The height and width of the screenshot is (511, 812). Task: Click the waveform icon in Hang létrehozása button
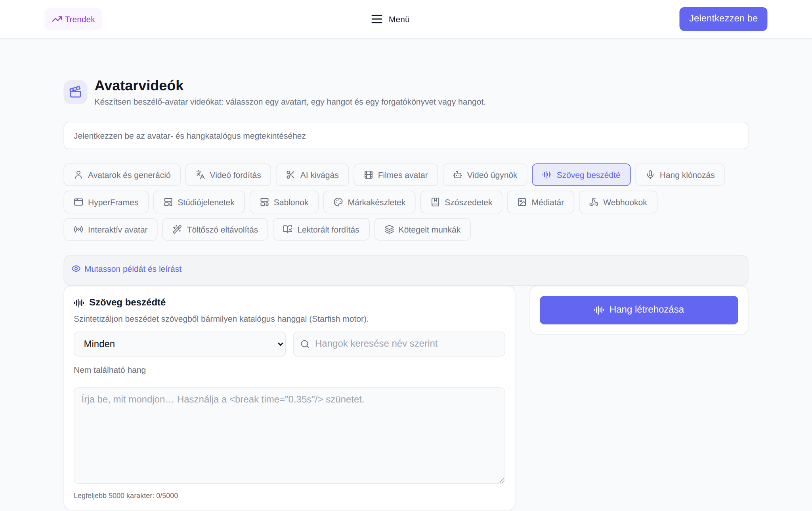click(599, 310)
